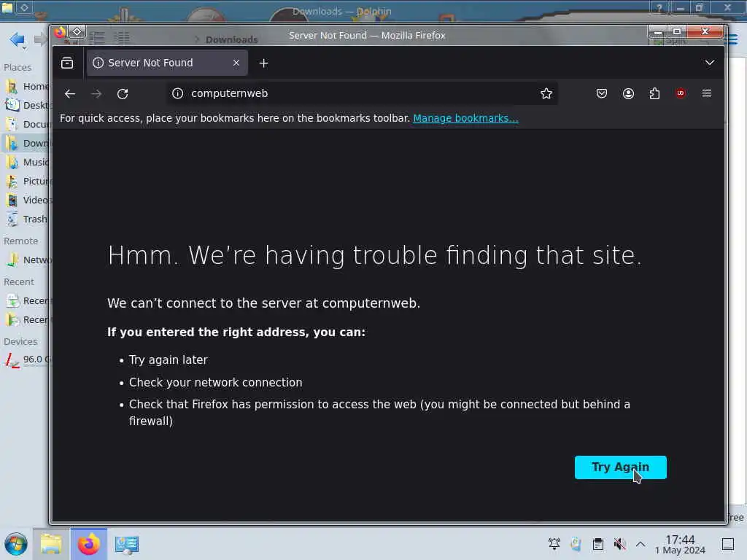747x560 pixels.
Task: Select Videos in Dolphin Places panel
Action: pos(27,200)
